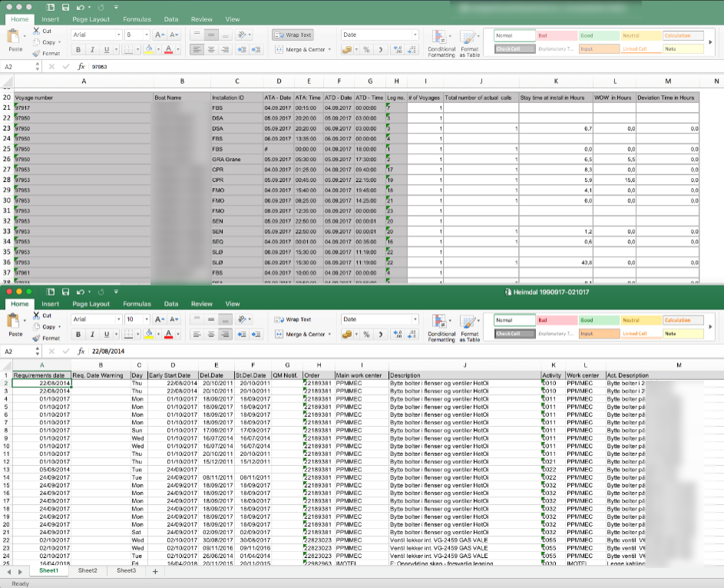This screenshot has width=724, height=588.
Task: Open Page Layout tab in the Heimdal window
Action: (91, 304)
